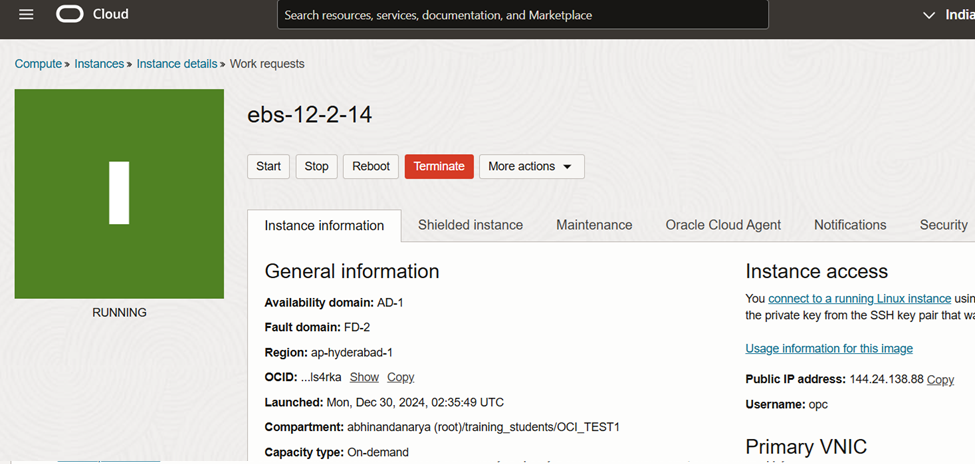This screenshot has width=975, height=464.
Task: Open the hamburger navigation menu
Action: click(26, 15)
